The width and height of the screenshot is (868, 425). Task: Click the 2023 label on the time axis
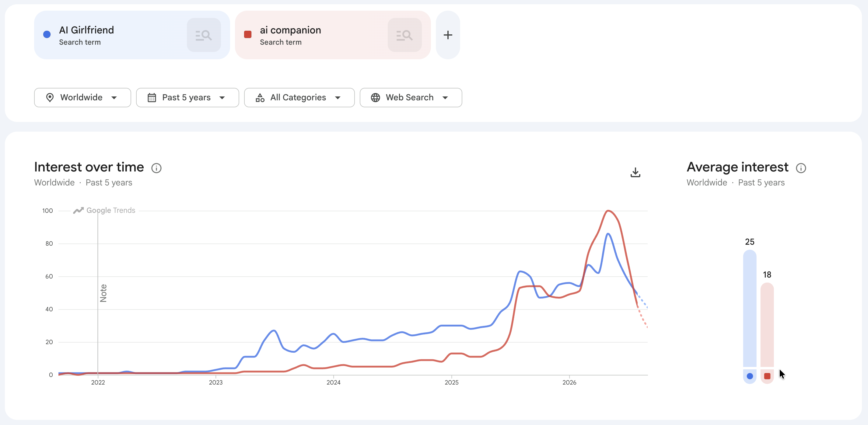click(x=216, y=382)
